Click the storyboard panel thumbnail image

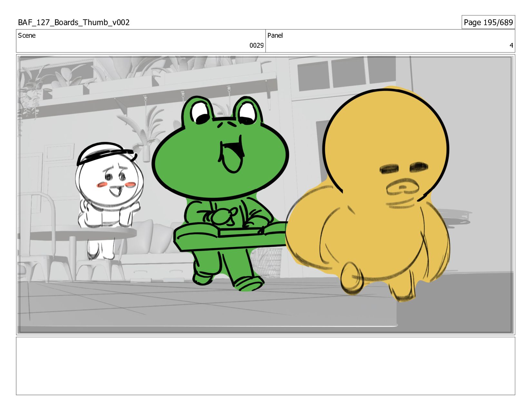pyautogui.click(x=265, y=195)
